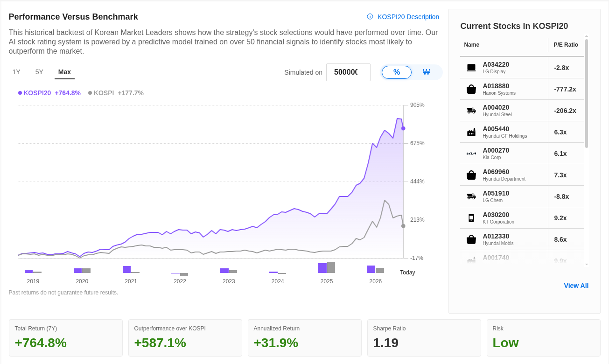
Task: Click the -777.2x P/E value
Action: [x=565, y=89]
